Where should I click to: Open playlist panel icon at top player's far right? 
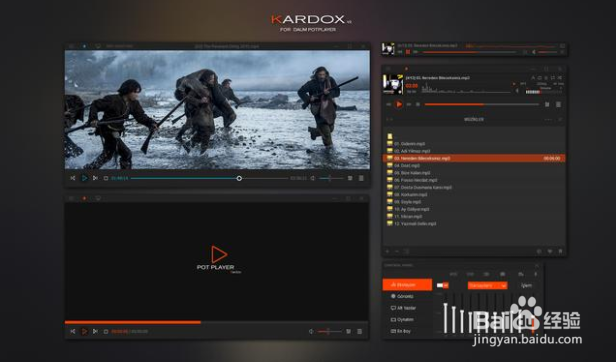361,178
